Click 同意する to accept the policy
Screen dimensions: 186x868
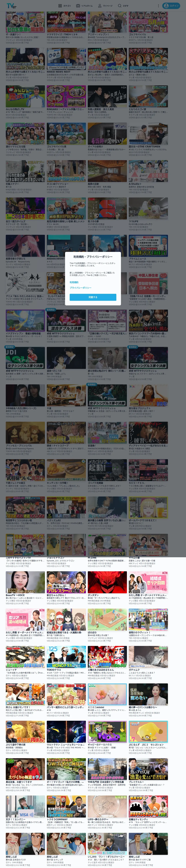click(x=93, y=297)
